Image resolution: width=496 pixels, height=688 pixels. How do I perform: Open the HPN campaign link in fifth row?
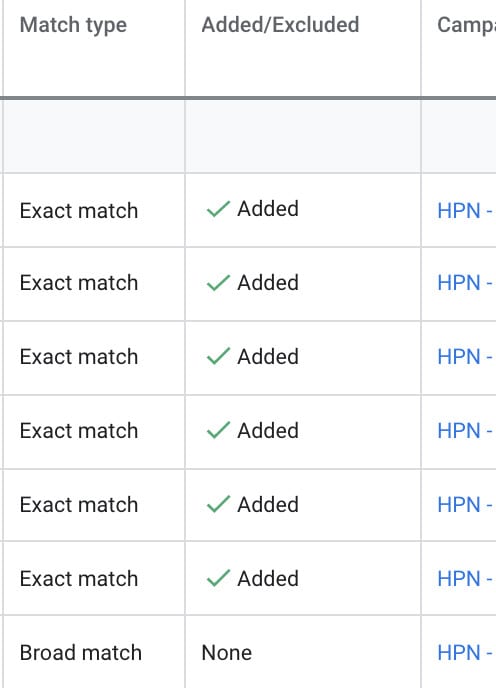[465, 505]
